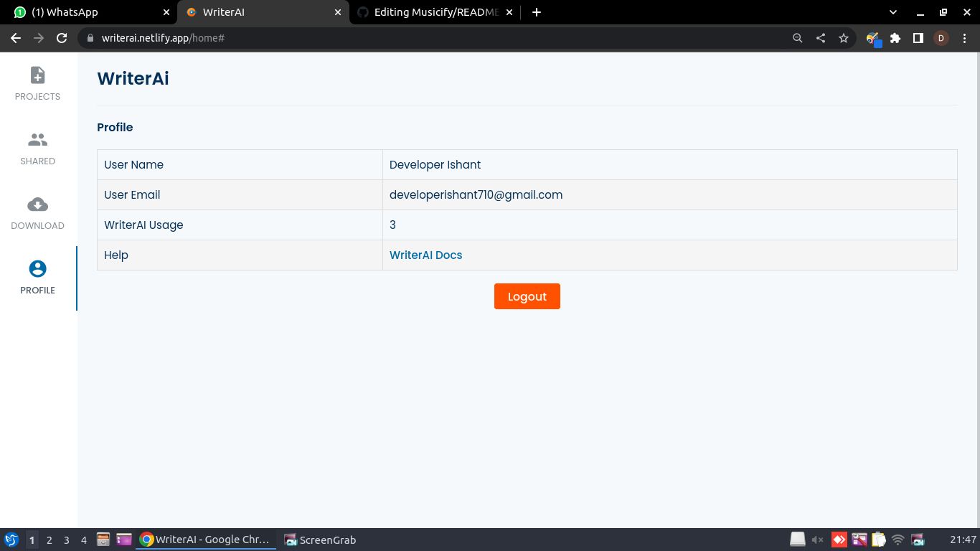
Task: Open the zoom magnifier in address bar
Action: (797, 38)
